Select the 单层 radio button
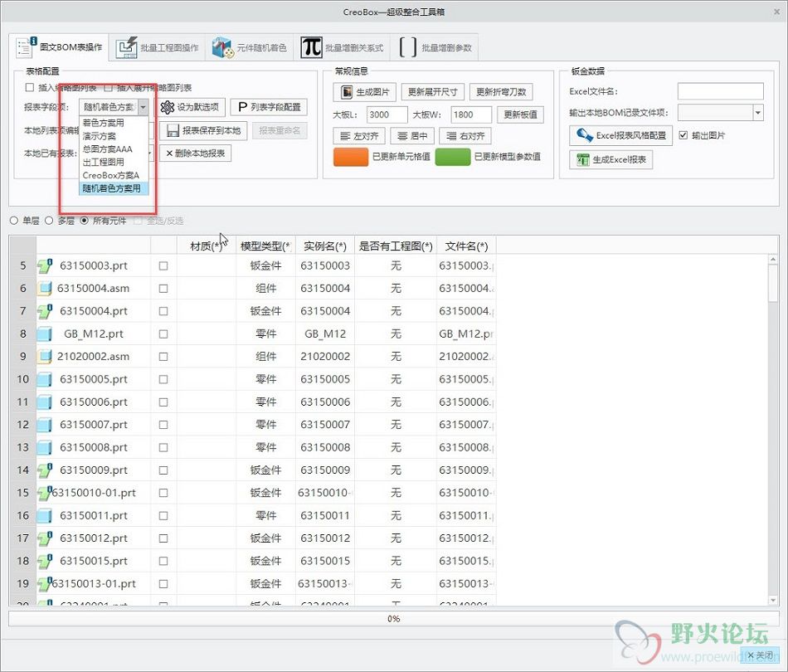 pyautogui.click(x=14, y=221)
